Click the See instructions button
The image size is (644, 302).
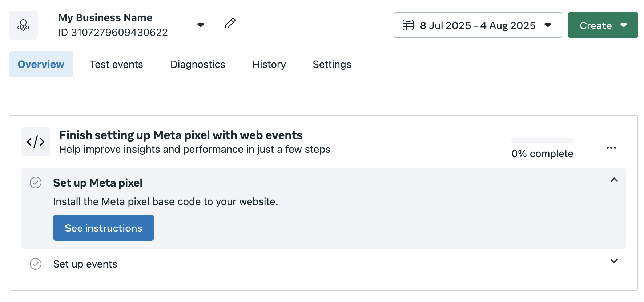pos(104,228)
